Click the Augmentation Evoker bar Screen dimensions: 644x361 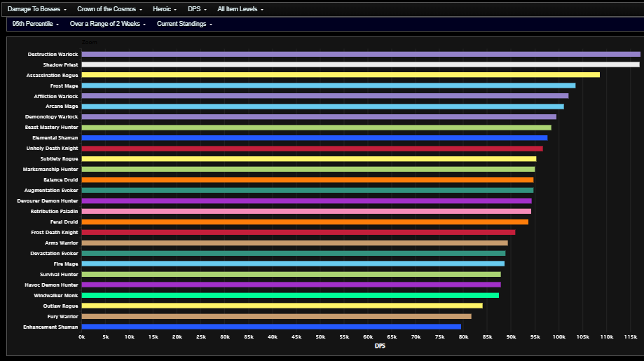point(308,190)
